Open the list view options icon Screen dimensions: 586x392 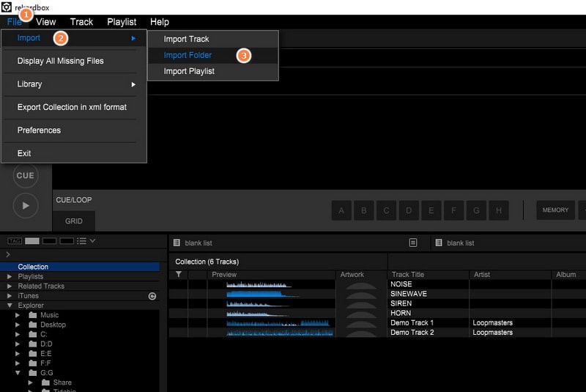tap(81, 241)
